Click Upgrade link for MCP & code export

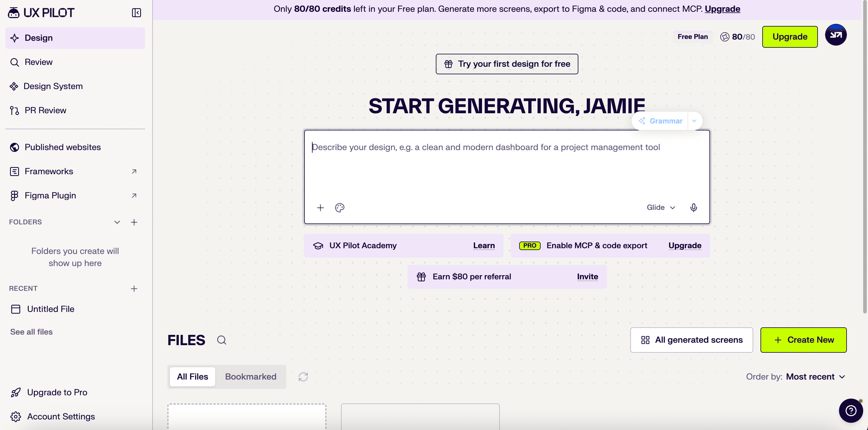point(685,246)
